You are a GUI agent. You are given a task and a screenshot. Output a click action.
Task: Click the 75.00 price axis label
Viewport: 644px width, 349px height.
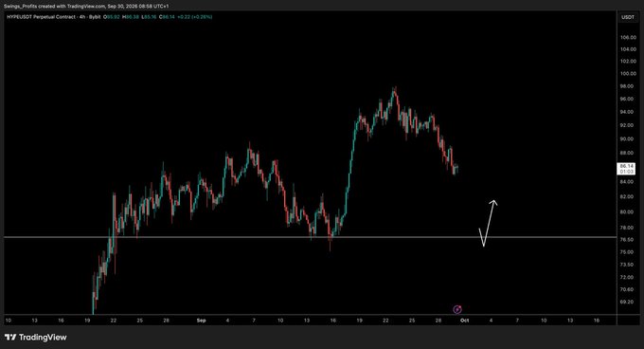point(627,252)
